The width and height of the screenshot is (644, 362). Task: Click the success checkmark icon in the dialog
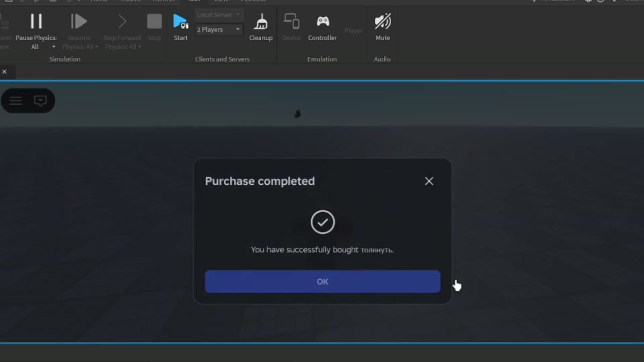(x=323, y=222)
